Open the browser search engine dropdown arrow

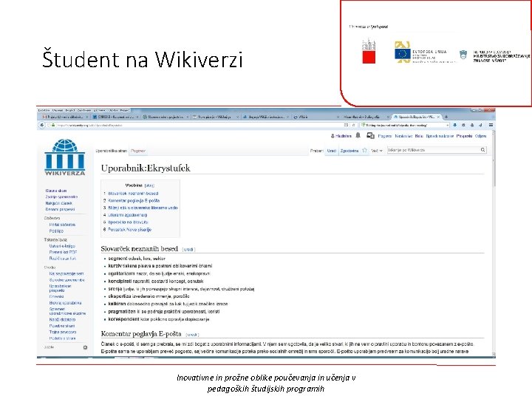click(448, 125)
